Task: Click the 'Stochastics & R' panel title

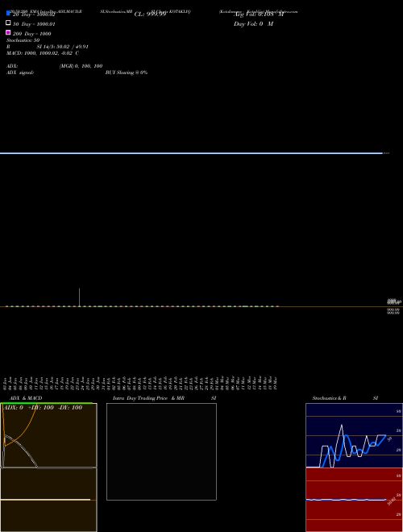Action: point(329,398)
